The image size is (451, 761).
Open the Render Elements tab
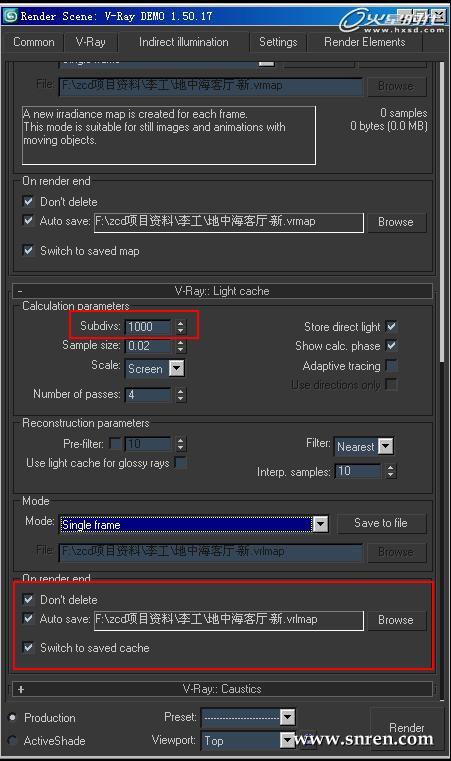365,42
